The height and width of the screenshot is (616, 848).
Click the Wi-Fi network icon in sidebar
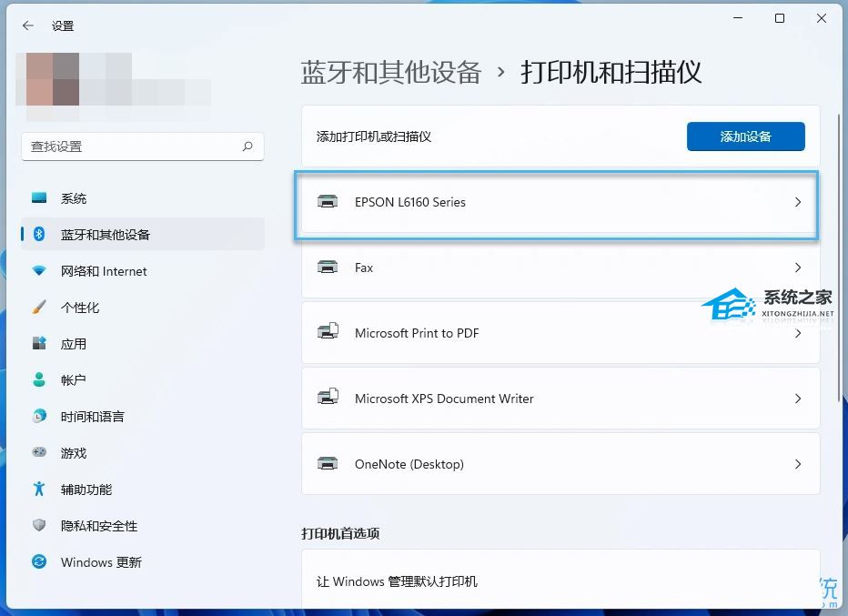[x=39, y=271]
